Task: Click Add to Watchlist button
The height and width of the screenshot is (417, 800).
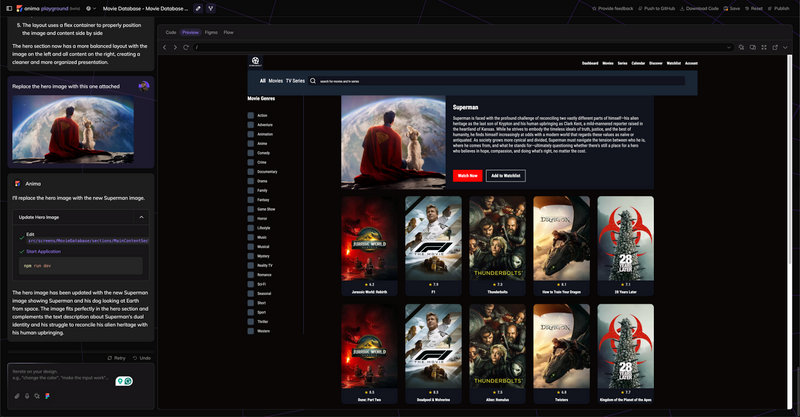Action: click(x=506, y=176)
